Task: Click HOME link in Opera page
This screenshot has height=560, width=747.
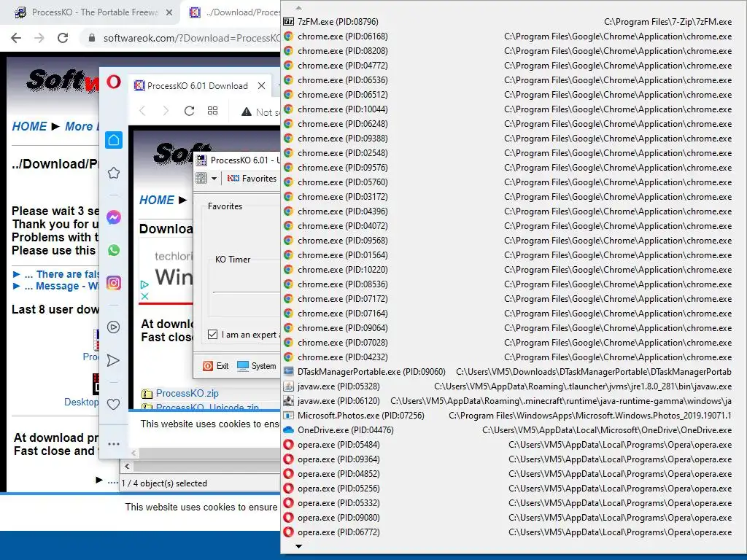Action: click(156, 200)
